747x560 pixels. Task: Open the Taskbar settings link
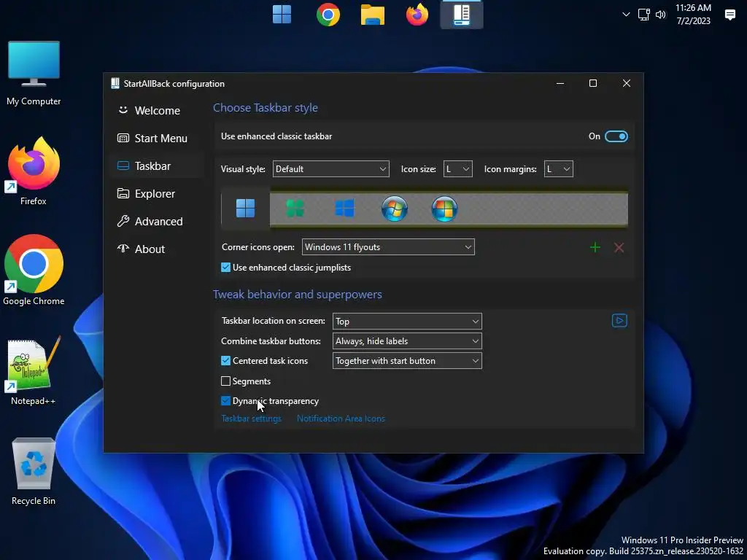pyautogui.click(x=251, y=419)
